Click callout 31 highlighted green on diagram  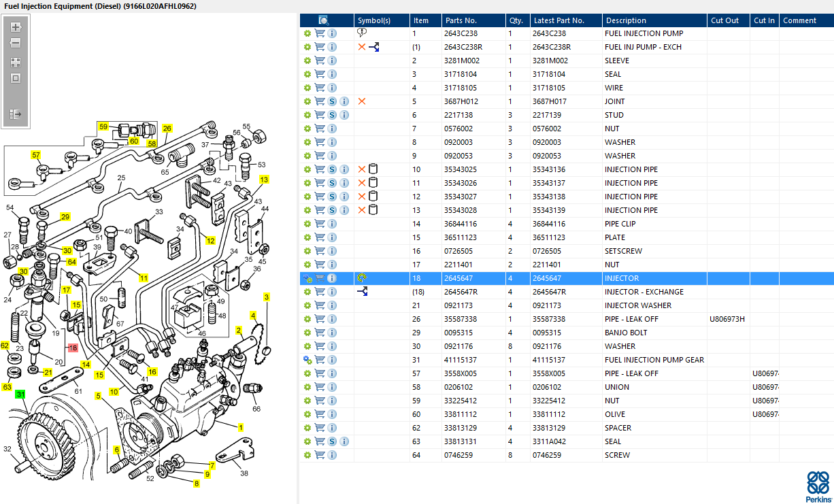pyautogui.click(x=21, y=394)
